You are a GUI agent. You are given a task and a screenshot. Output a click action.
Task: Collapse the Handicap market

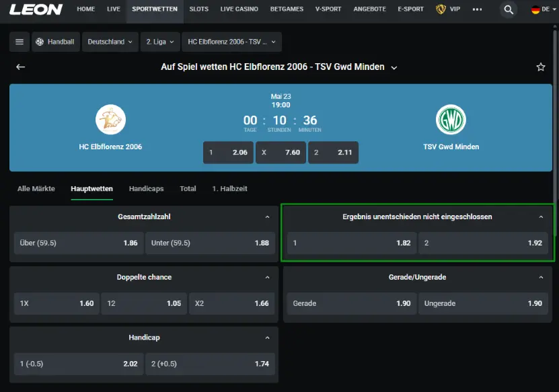267,338
